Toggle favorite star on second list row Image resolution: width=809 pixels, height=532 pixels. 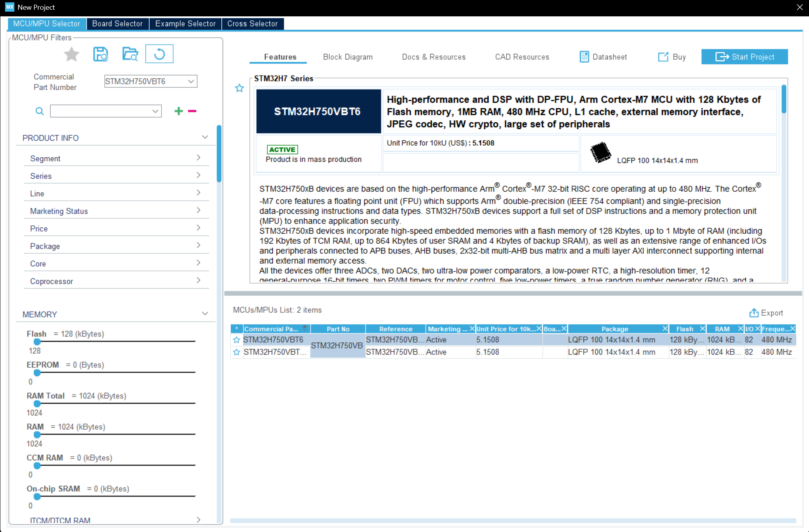(237, 352)
